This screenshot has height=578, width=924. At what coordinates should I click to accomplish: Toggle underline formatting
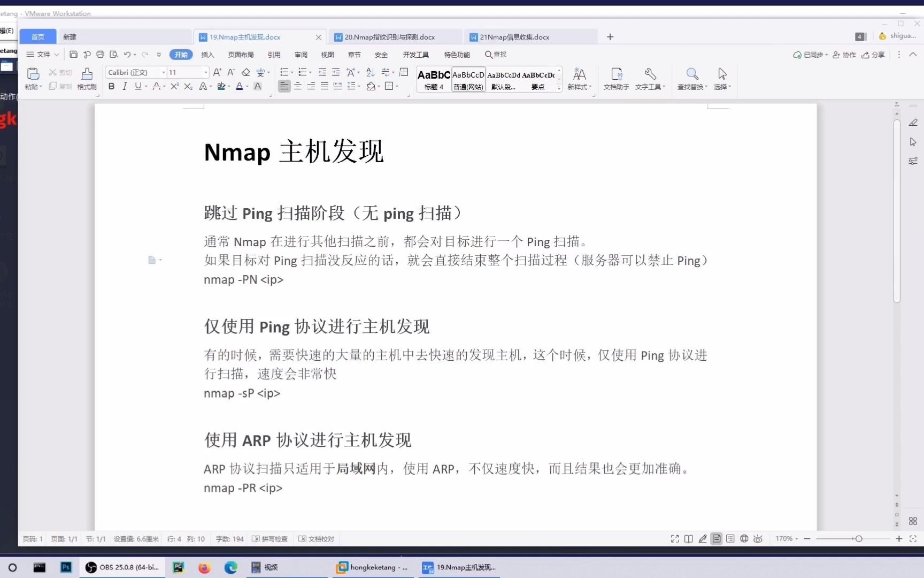click(137, 86)
